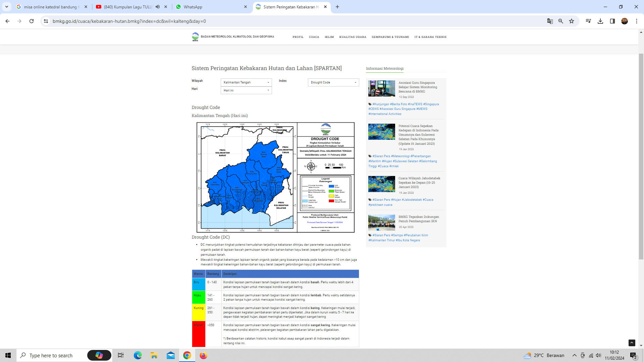The height and width of the screenshot is (362, 644).
Task: Open Asosiasi Guru Singapura article link
Action: [418, 87]
